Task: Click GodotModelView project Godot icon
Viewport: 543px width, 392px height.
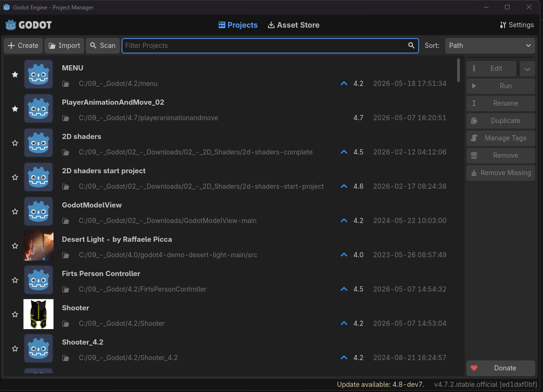Action: coord(38,211)
